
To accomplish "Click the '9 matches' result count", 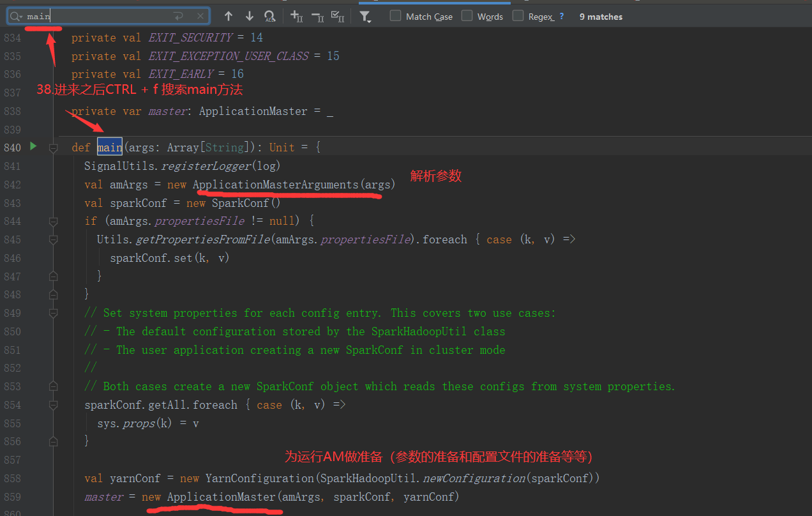I will [601, 17].
